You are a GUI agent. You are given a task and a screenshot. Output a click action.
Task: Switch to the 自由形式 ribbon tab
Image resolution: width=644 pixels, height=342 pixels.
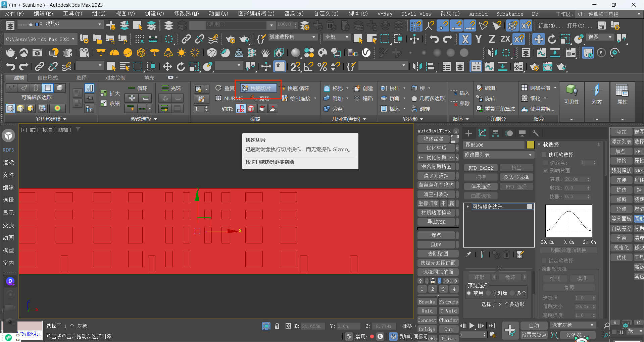(48, 77)
